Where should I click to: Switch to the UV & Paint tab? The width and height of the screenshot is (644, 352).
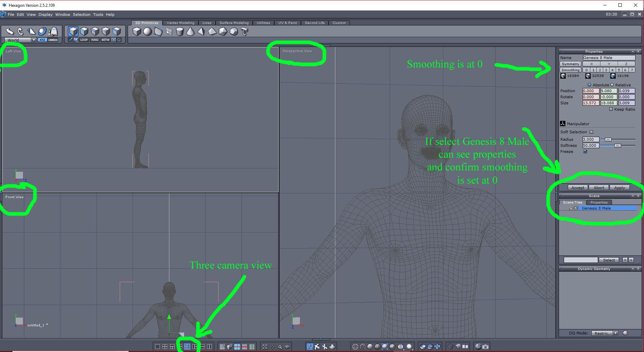click(288, 23)
